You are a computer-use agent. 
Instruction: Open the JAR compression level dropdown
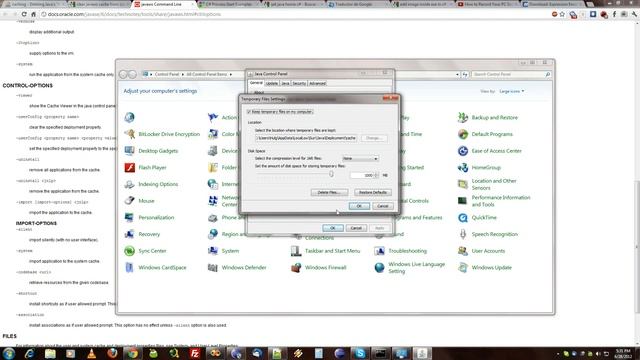click(x=360, y=158)
